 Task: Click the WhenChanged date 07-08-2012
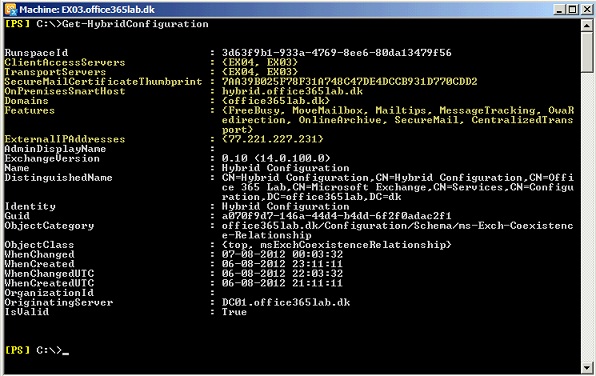[254, 254]
